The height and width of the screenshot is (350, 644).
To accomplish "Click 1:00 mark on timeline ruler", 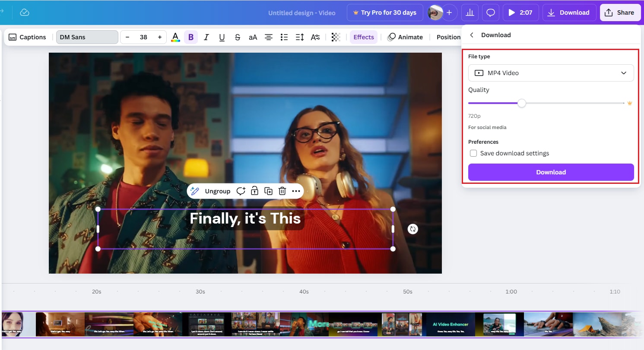I will [x=511, y=292].
